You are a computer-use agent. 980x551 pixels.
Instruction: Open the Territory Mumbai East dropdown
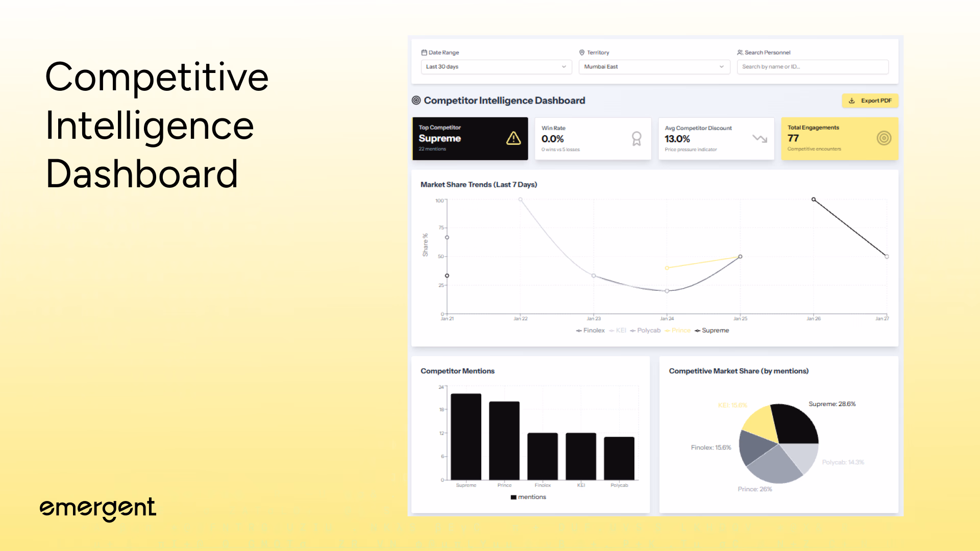[x=654, y=67]
